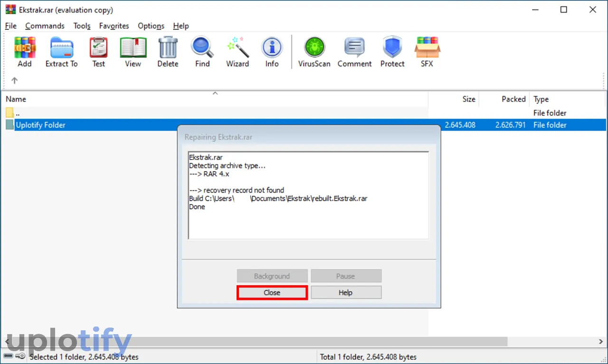The height and width of the screenshot is (364, 608).
Task: Click 'recovery record not found' log line
Action: (x=237, y=190)
